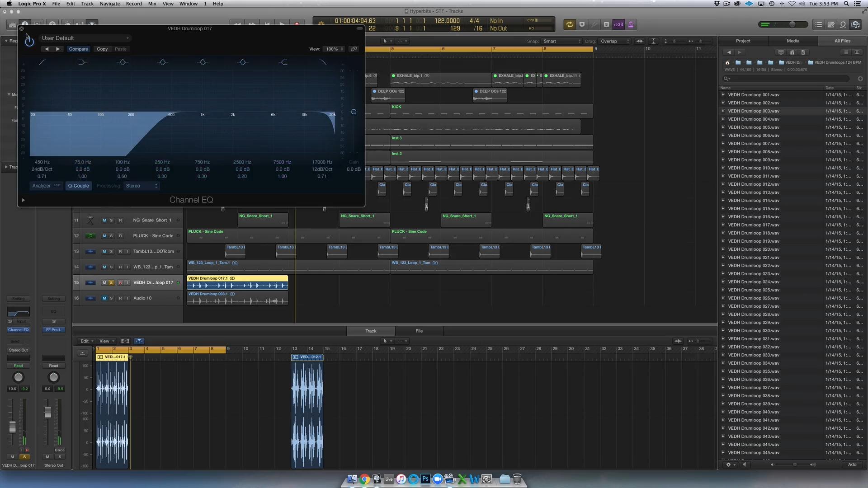Mute the PLUCK - Sine Code track
868x488 pixels.
click(x=104, y=236)
